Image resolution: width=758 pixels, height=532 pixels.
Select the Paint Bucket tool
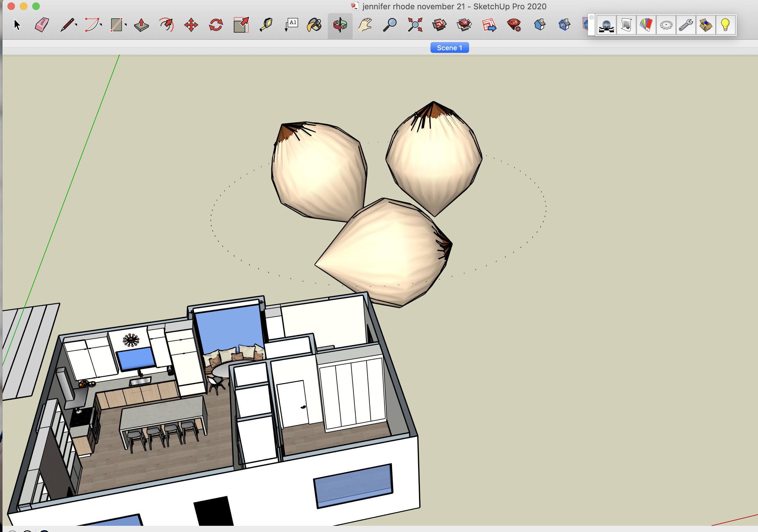[315, 25]
